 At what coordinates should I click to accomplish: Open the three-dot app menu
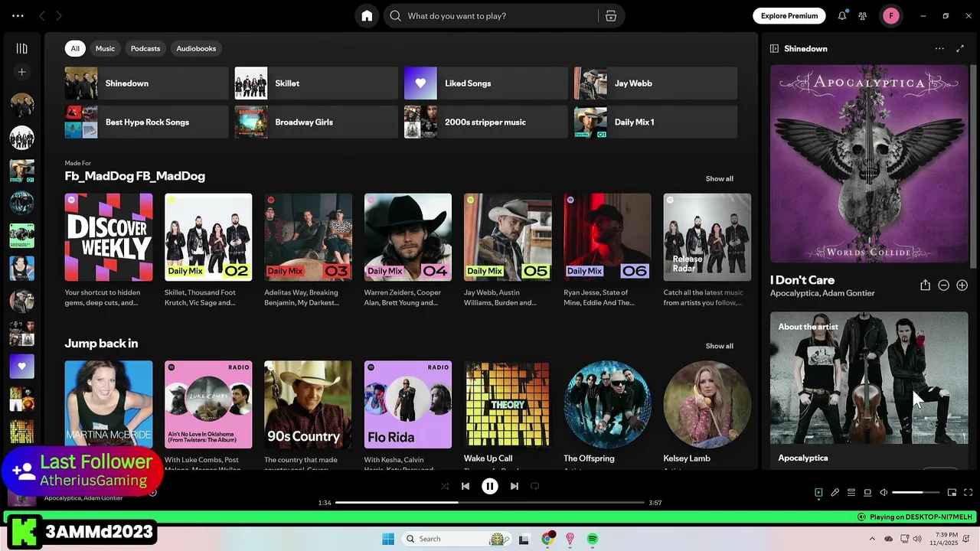(18, 15)
